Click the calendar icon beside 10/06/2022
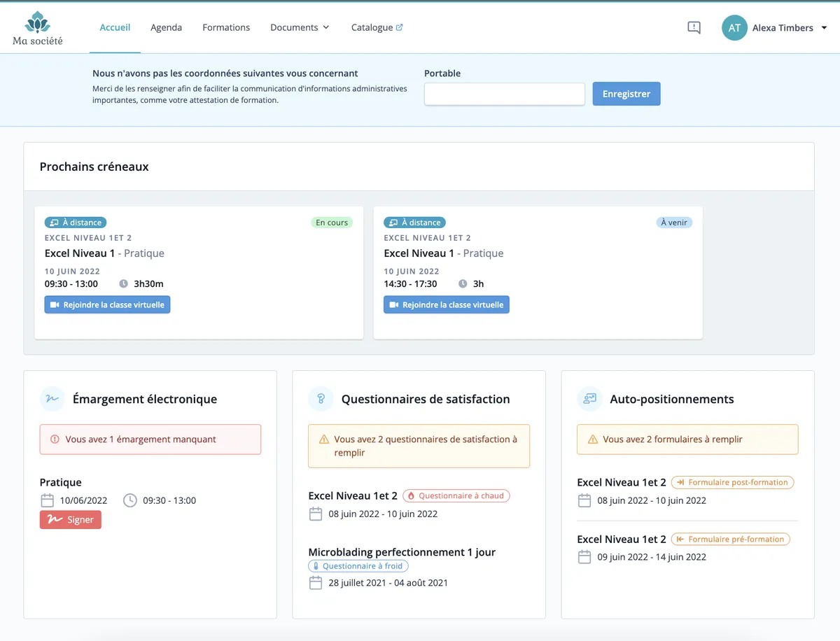840x641 pixels. point(47,500)
